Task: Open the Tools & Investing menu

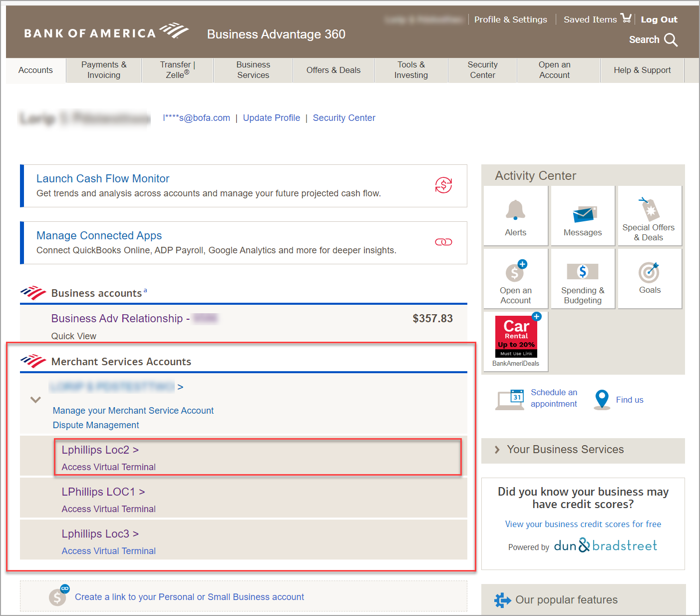Action: [x=411, y=70]
